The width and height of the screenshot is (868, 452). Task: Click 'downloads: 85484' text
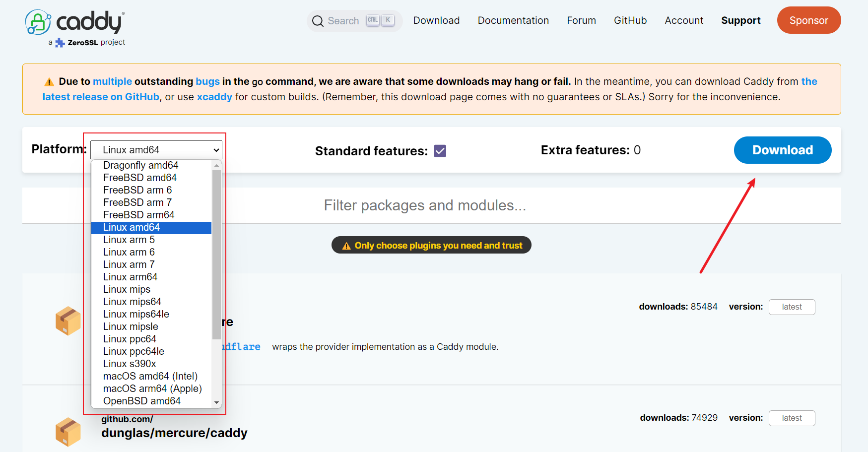678,307
